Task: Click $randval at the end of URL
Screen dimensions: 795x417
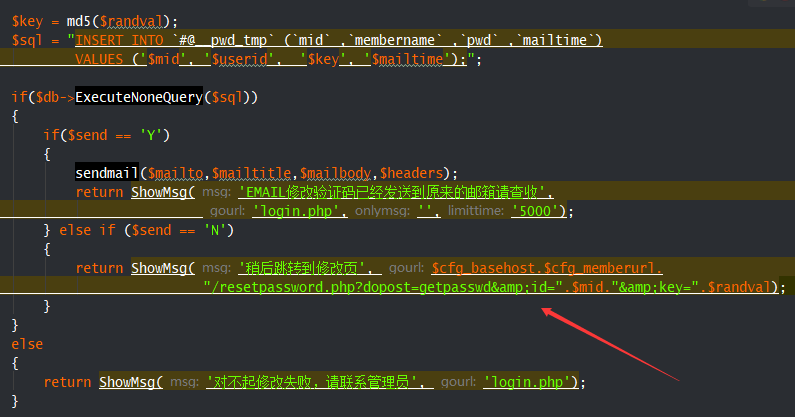Action: (x=739, y=287)
